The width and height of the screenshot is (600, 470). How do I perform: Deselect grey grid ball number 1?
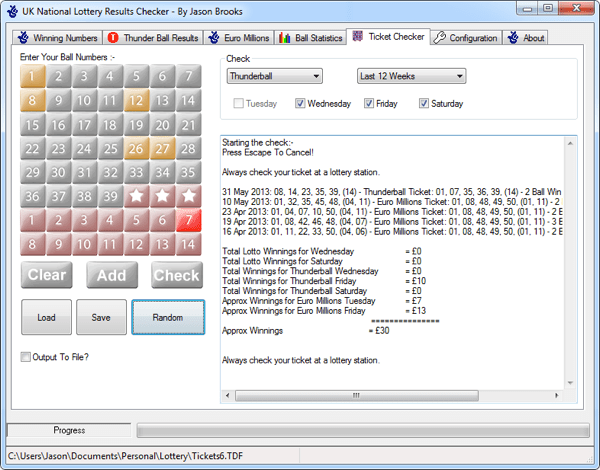point(33,76)
